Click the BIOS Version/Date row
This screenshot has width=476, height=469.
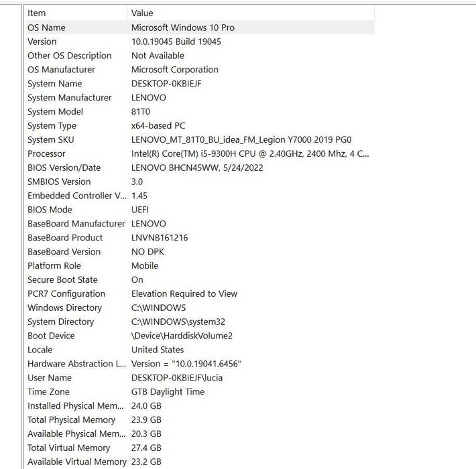point(199,167)
